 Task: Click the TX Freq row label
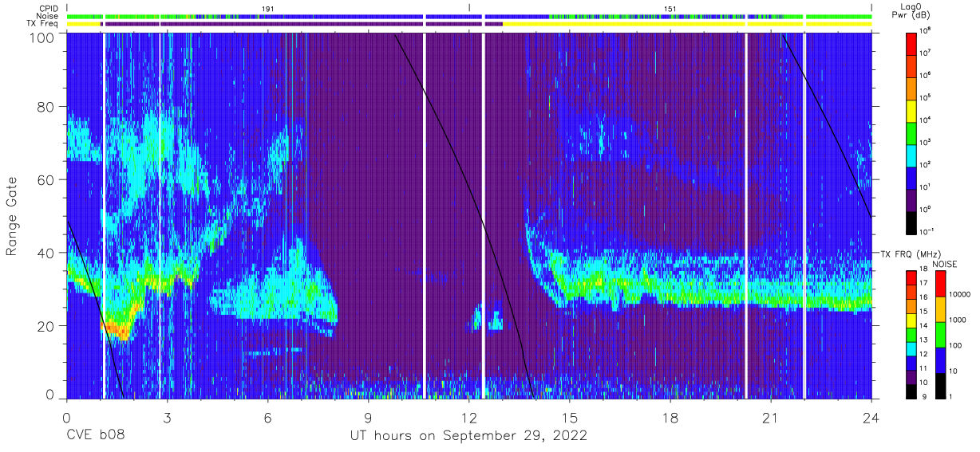tap(43, 24)
